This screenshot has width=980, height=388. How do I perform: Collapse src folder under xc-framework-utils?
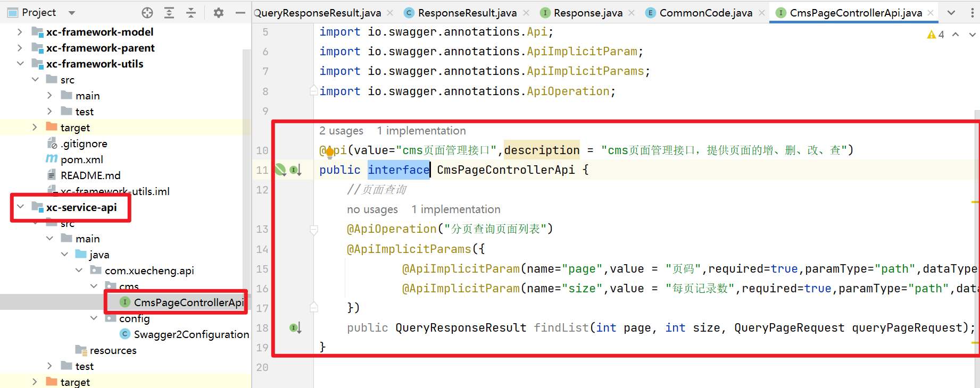35,80
